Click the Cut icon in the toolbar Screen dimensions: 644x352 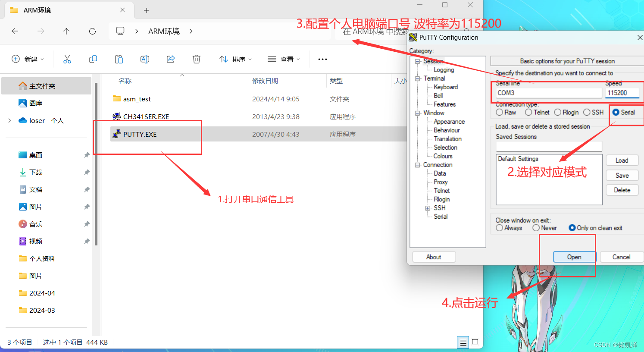pos(67,59)
